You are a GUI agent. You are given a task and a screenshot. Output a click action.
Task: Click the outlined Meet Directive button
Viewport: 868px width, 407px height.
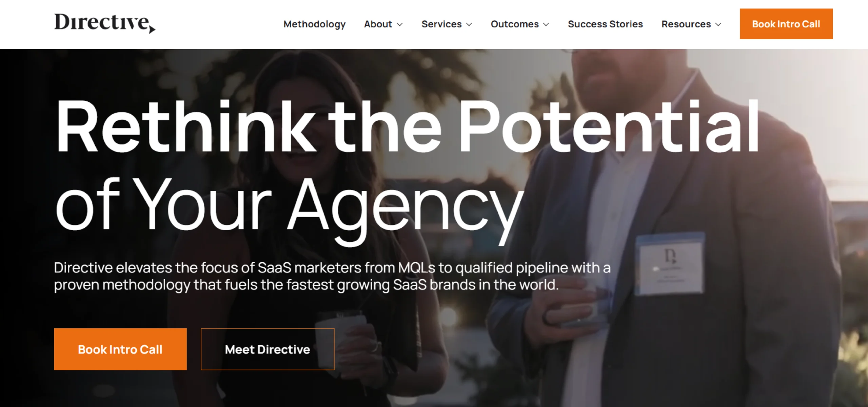268,349
